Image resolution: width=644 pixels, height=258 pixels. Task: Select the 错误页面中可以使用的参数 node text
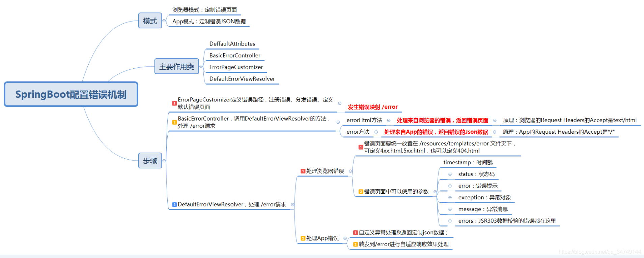coord(396,192)
